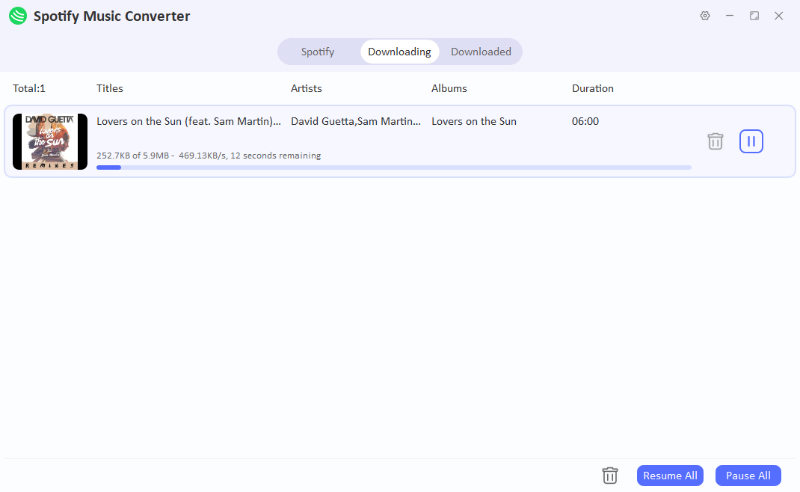The image size is (800, 492).
Task: Select the song title Lovers on the Sun
Action: click(188, 122)
